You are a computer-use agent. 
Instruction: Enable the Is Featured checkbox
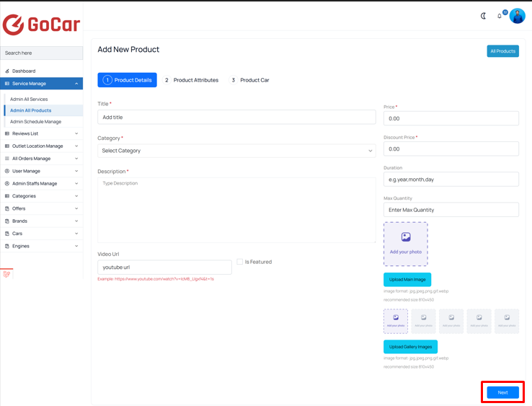click(x=240, y=262)
